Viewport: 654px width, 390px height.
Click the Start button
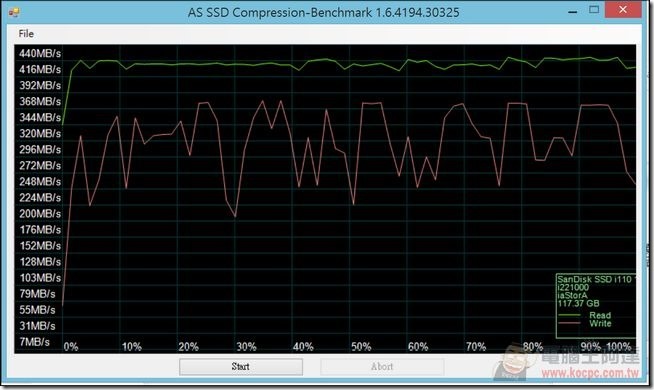click(x=241, y=367)
